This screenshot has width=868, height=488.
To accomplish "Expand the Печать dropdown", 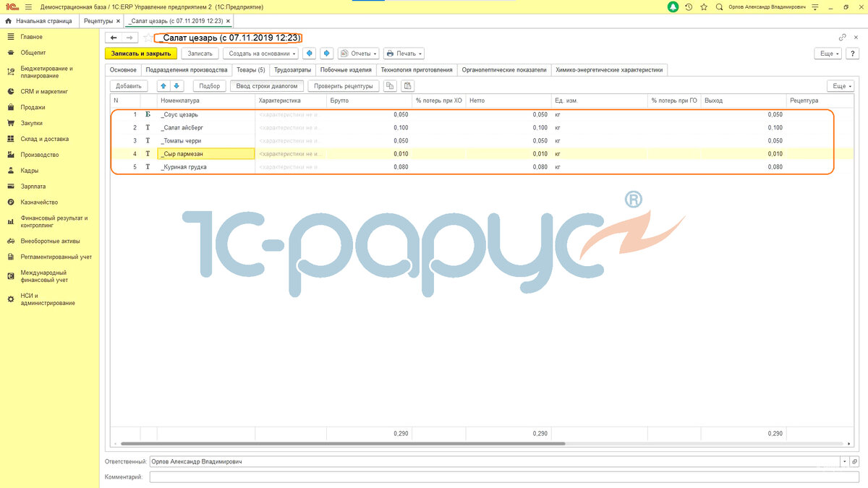I will click(403, 53).
